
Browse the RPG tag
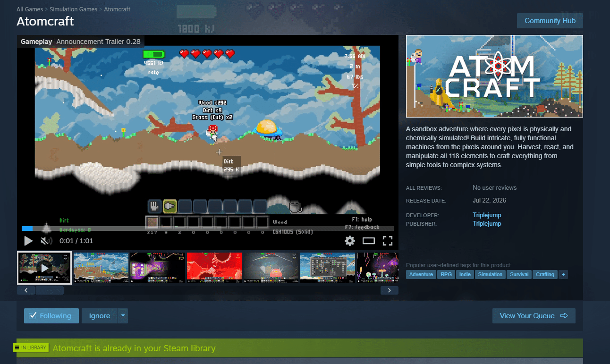446,274
